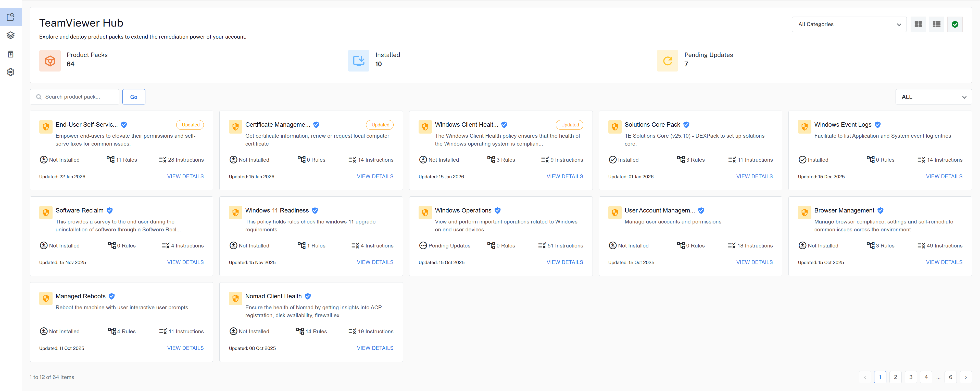Image resolution: width=980 pixels, height=391 pixels.
Task: Click the Pending Updates refresh icon
Action: click(x=667, y=61)
